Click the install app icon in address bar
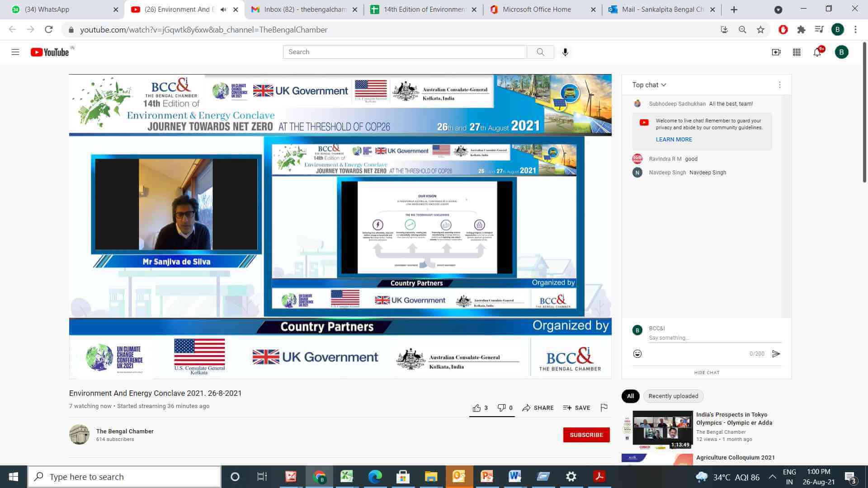868x488 pixels. point(724,30)
